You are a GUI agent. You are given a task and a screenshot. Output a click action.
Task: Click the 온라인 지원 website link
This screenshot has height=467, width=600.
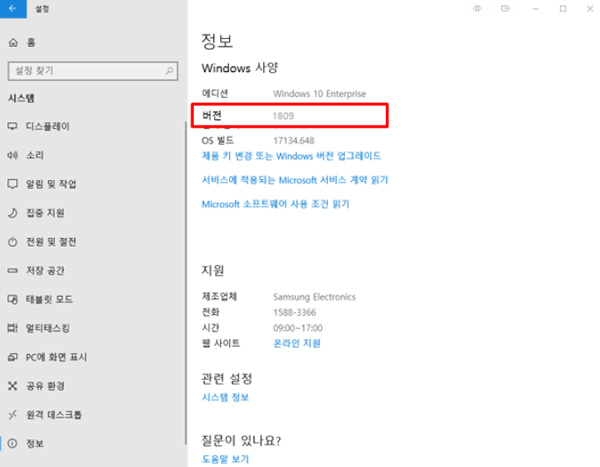click(x=297, y=343)
